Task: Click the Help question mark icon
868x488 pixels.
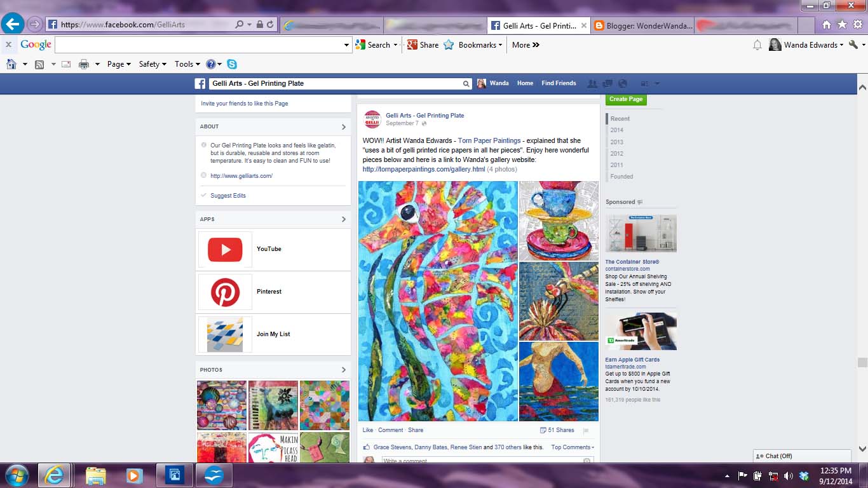Action: (x=211, y=64)
